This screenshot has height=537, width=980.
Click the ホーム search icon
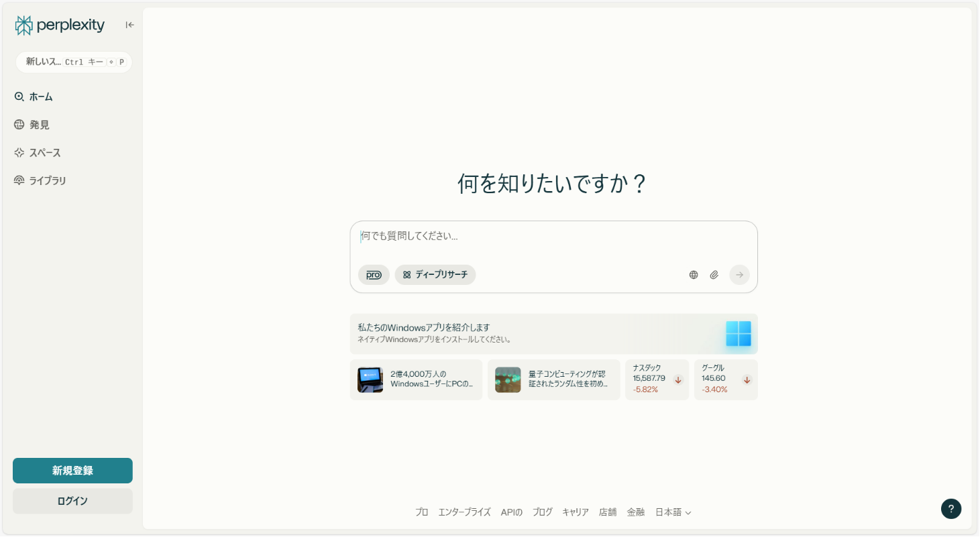19,97
